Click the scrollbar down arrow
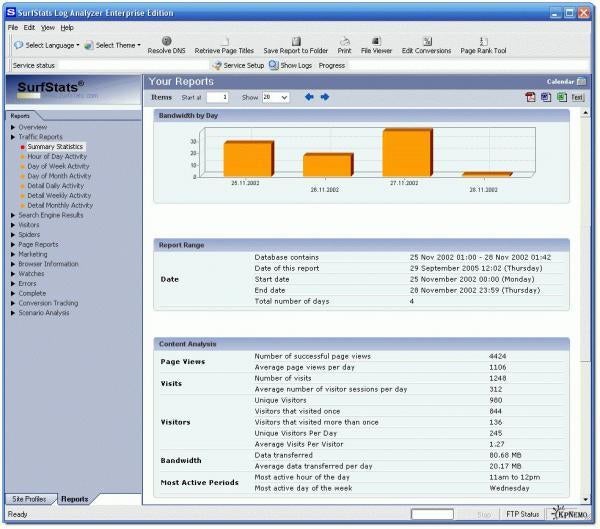Image resolution: width=600 pixels, height=529 pixels. (585, 499)
